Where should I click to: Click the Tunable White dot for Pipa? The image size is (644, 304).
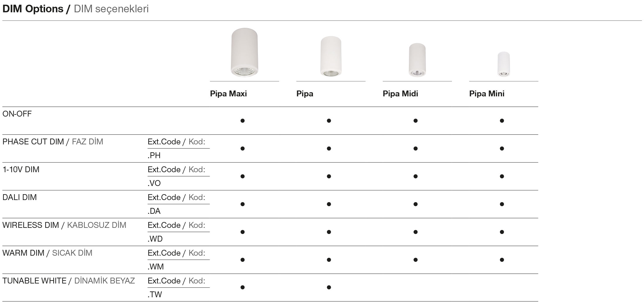point(329,287)
